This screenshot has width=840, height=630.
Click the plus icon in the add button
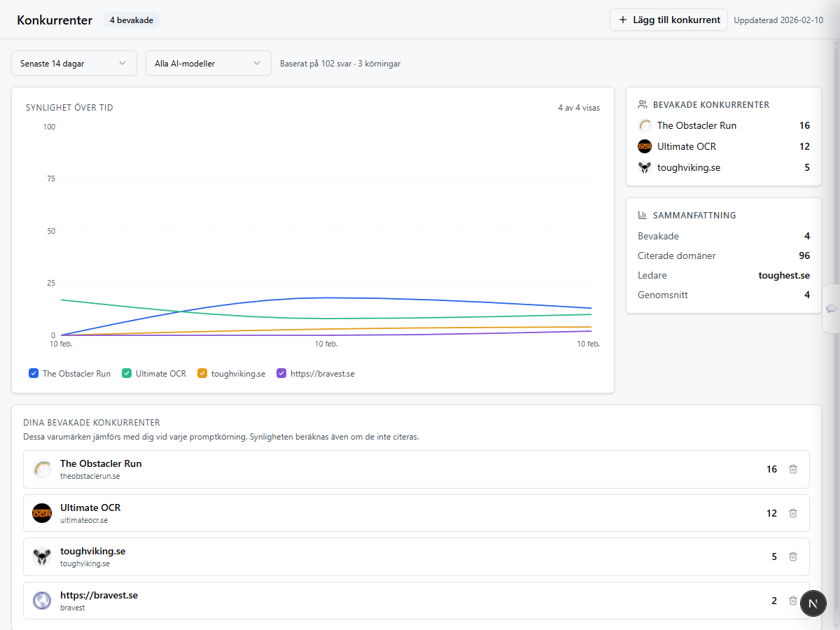(622, 20)
